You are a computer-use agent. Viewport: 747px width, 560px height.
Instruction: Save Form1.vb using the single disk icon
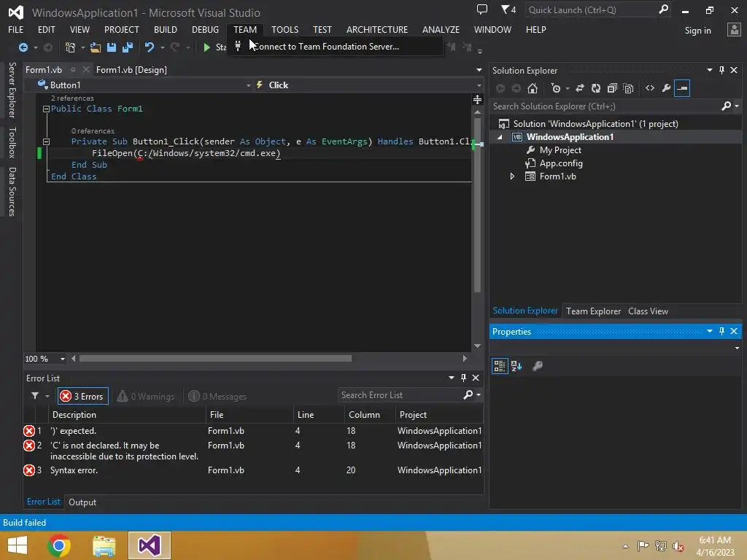[x=112, y=47]
